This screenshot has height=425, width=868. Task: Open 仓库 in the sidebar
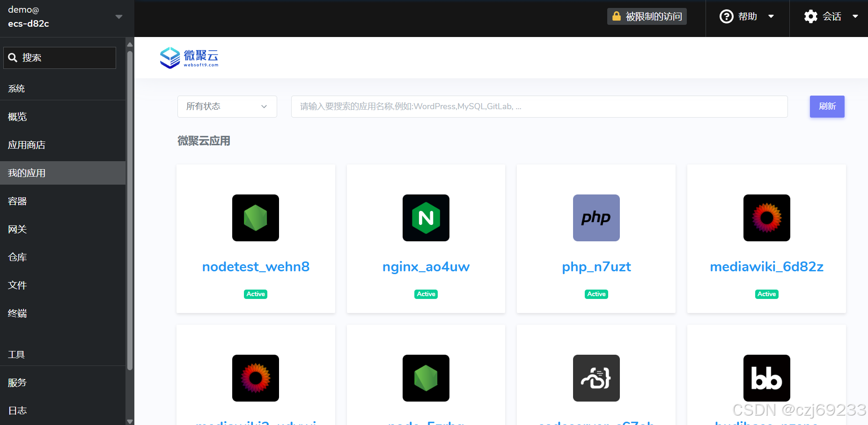(x=63, y=257)
